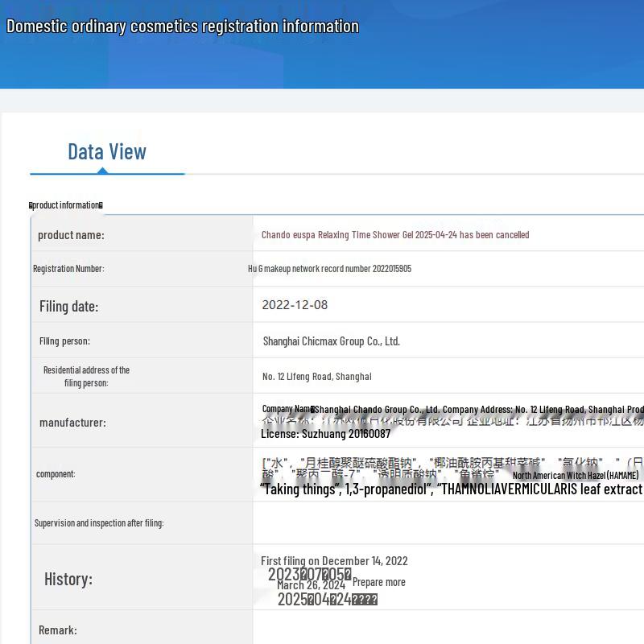
Task: Open the Data View tab
Action: [x=107, y=151]
